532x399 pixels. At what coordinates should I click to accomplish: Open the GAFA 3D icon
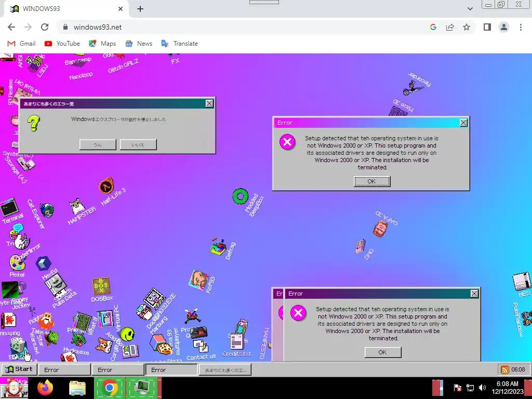[x=380, y=229]
